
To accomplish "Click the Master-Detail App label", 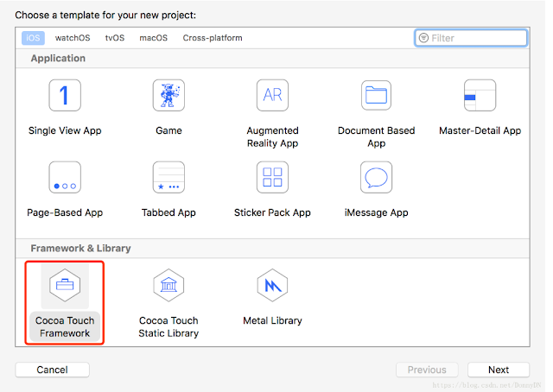I will click(x=480, y=130).
